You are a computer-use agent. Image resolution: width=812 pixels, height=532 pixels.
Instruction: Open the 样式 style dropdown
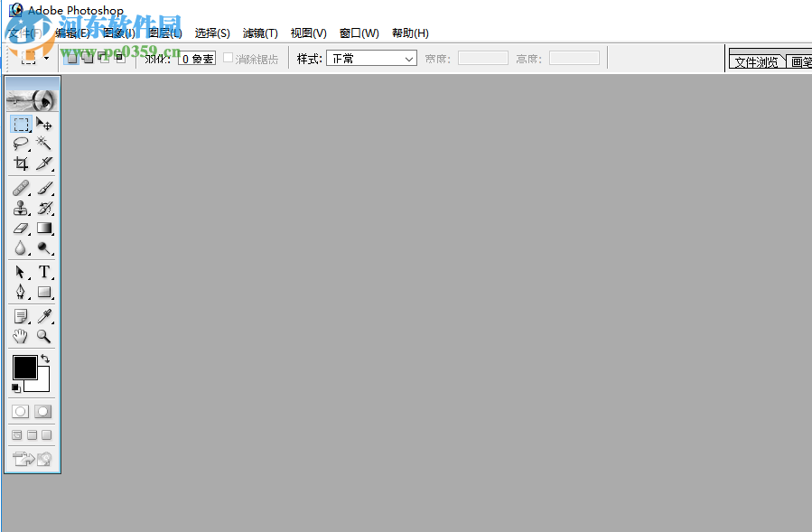(x=370, y=58)
